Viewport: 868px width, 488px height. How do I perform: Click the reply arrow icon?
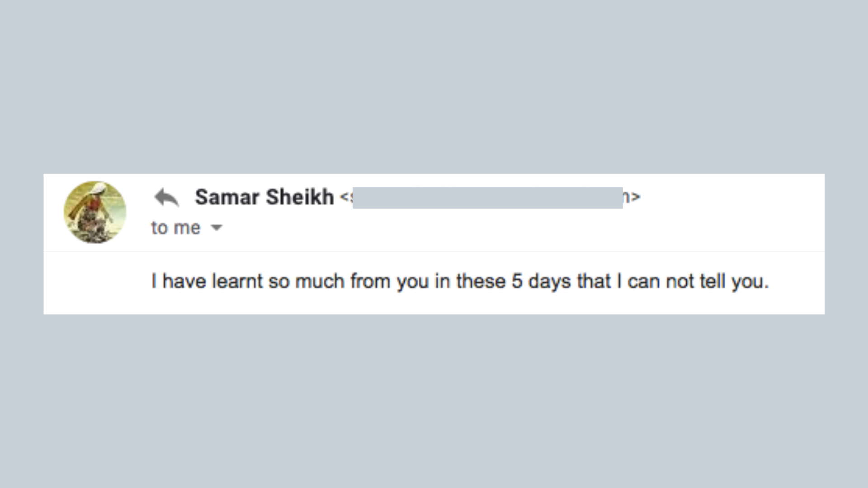(x=167, y=197)
